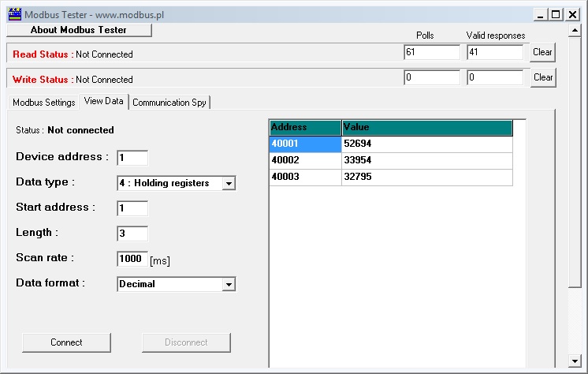Click the write Polls field showing 0
Viewport: 588px width, 374px height.
[432, 77]
